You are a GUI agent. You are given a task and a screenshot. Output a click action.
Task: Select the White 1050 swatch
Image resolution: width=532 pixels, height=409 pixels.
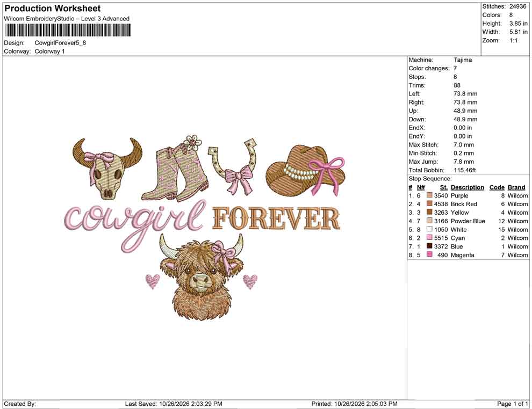click(x=429, y=229)
